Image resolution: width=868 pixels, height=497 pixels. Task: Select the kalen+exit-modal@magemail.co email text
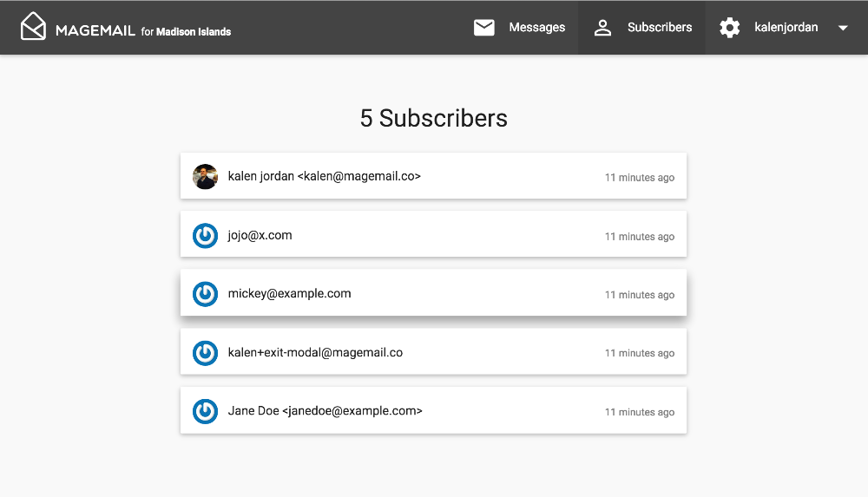[x=315, y=353]
